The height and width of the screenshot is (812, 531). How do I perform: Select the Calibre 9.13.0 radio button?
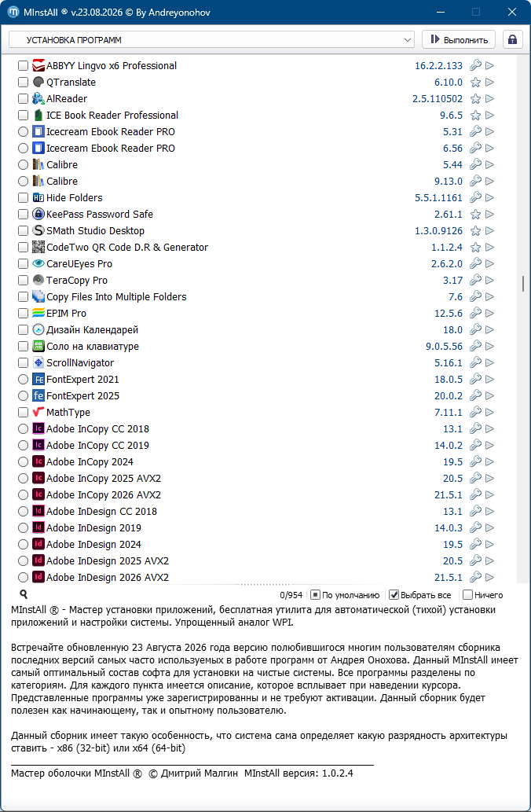tap(23, 182)
